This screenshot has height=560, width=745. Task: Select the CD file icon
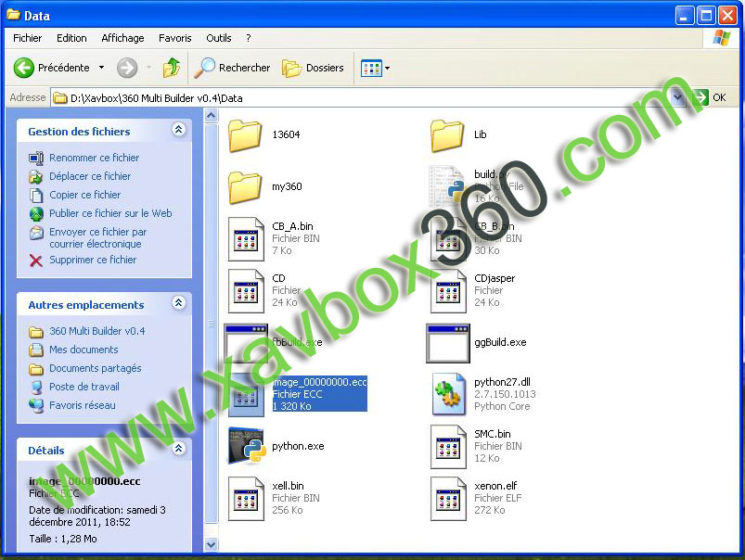(246, 291)
